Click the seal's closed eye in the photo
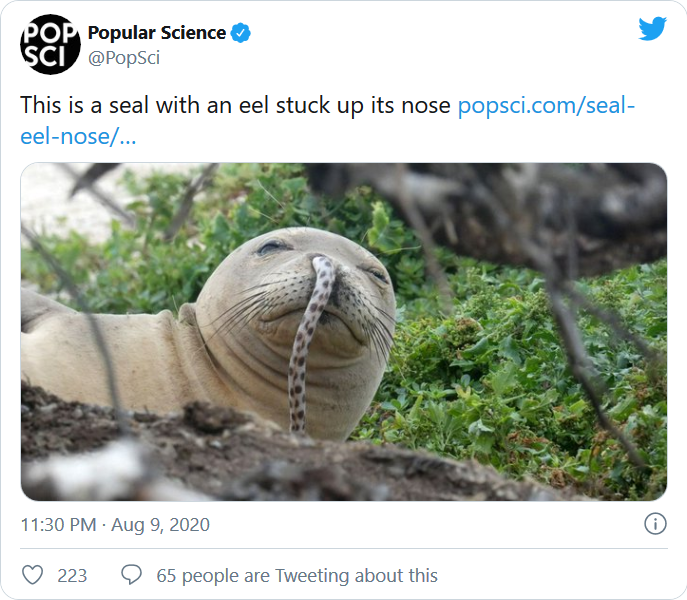Viewport: 687px width, 600px height. click(272, 248)
